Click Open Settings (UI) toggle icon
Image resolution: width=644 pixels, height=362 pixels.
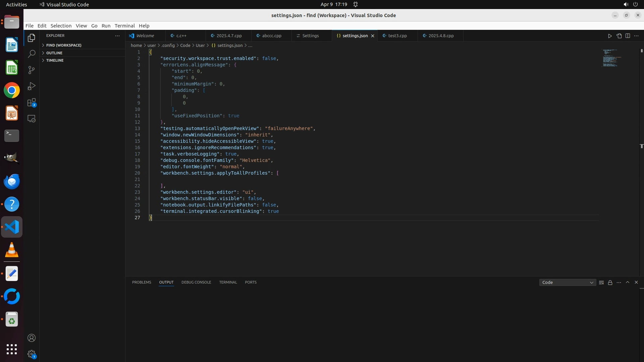tap(619, 36)
